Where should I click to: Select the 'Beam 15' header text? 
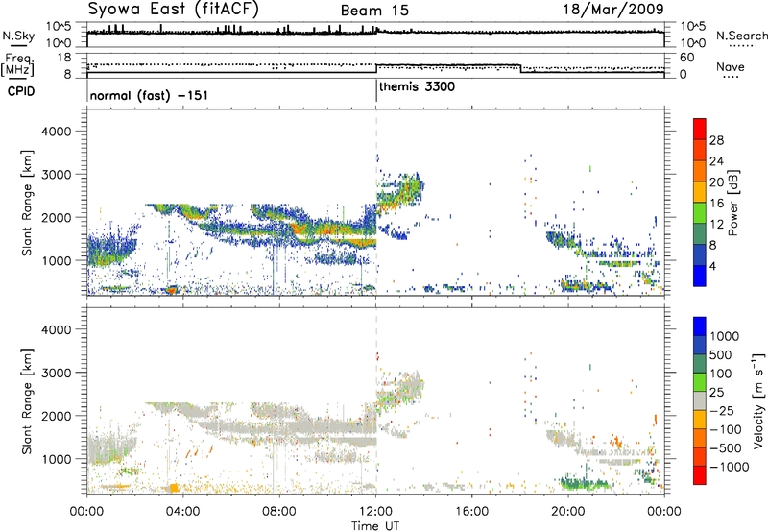pos(374,11)
